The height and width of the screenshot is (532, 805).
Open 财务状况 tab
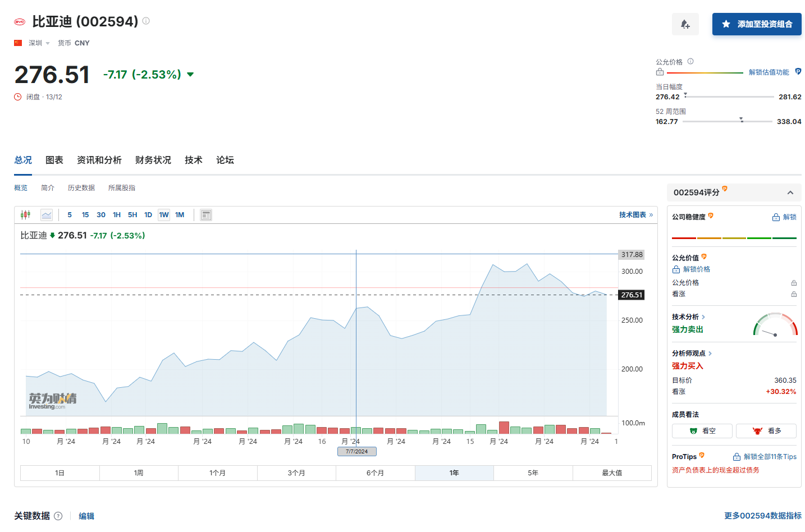click(x=153, y=160)
